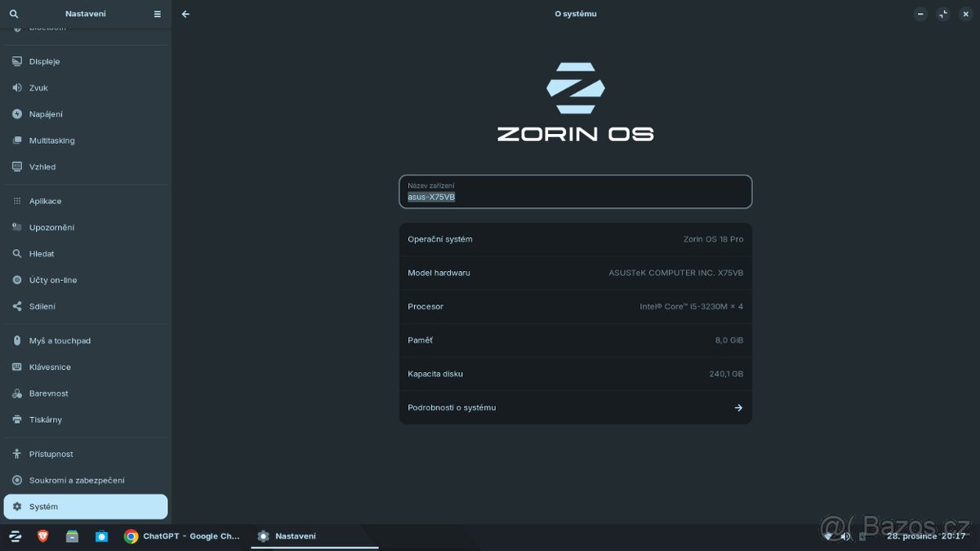Click the Napájení power icon
Image resolution: width=980 pixels, height=551 pixels.
[x=17, y=114]
